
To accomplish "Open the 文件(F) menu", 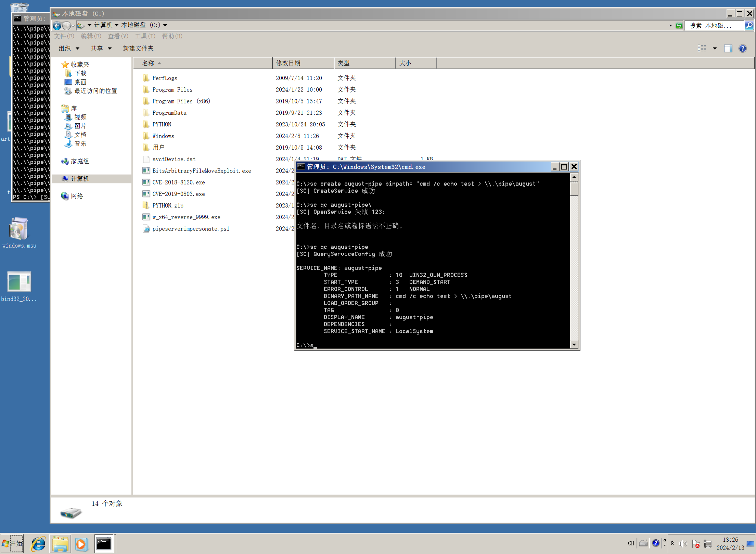I will (64, 36).
